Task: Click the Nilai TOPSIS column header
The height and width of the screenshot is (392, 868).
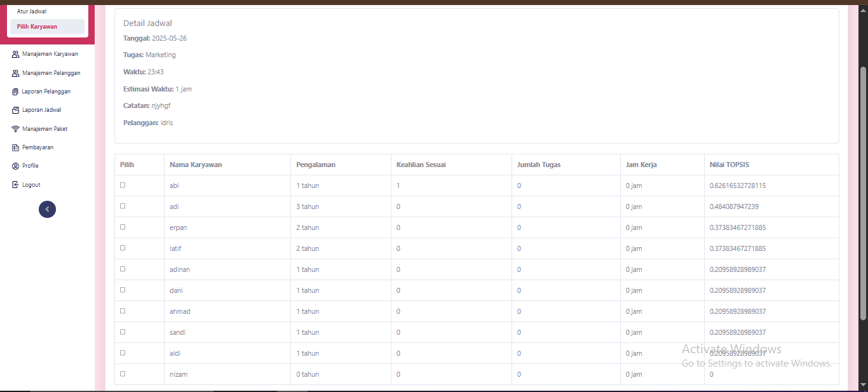Action: point(729,165)
